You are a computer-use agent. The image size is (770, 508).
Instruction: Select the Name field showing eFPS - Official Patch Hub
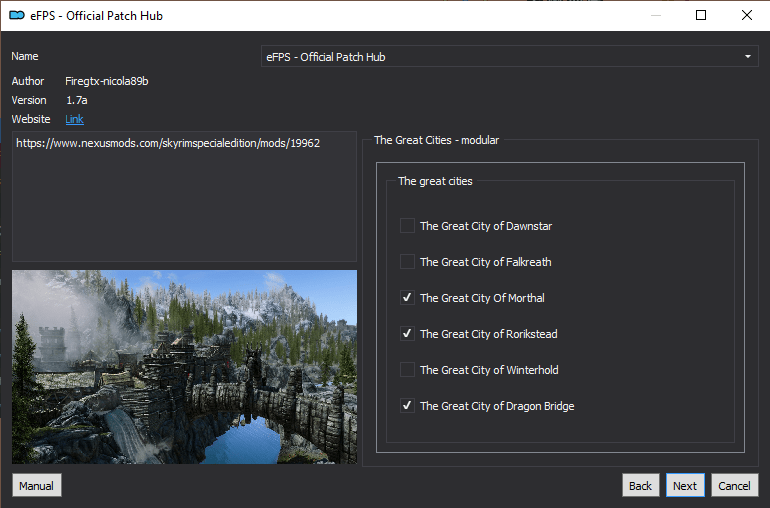tap(510, 57)
